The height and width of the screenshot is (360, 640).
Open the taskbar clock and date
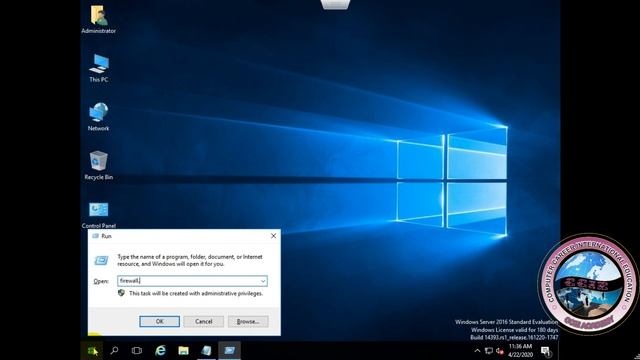click(520, 350)
